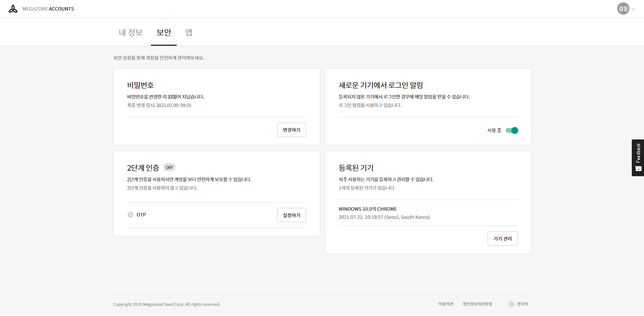644x316 pixels.
Task: Click the MEGAZONE ACCOUNTS title text
Action: tap(48, 9)
